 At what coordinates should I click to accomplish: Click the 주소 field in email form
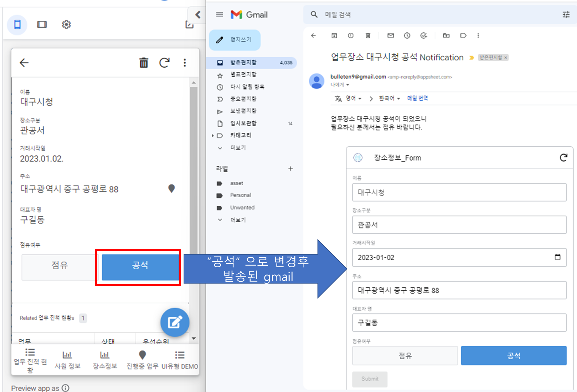click(x=459, y=290)
